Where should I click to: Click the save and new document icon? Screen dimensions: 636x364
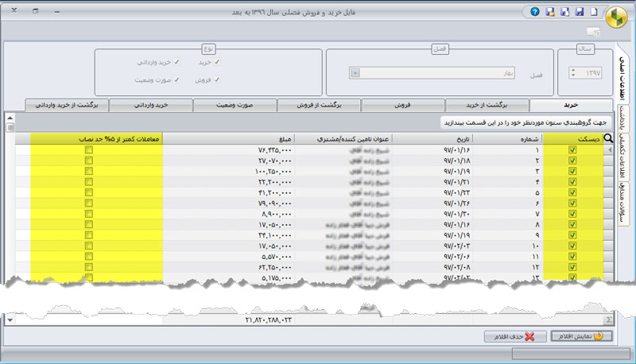coord(564,12)
